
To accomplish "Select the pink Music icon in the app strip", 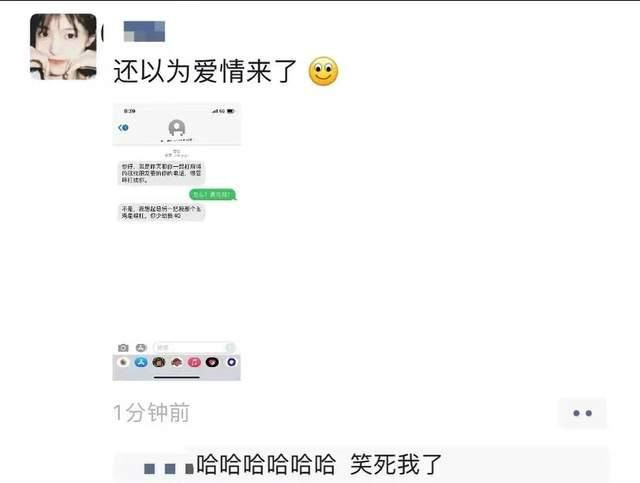I will [x=194, y=362].
